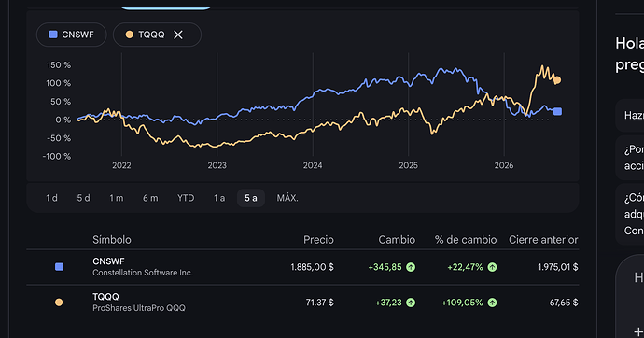Click the CNSWF change value +345,85
644x338 pixels.
(x=385, y=267)
